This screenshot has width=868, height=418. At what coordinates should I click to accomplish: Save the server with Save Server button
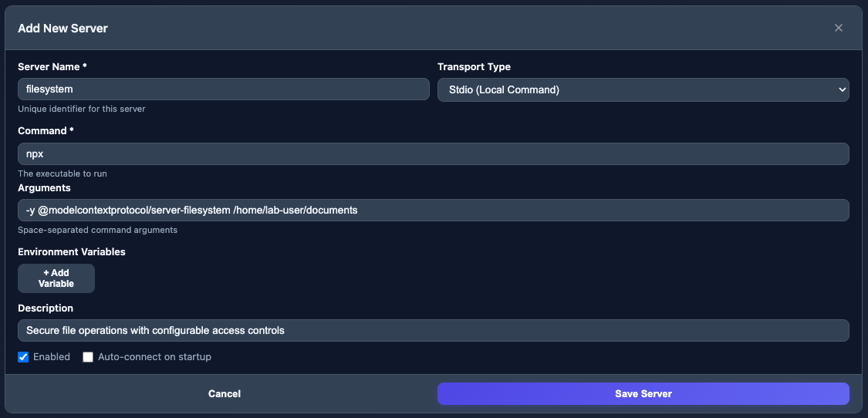coord(643,393)
